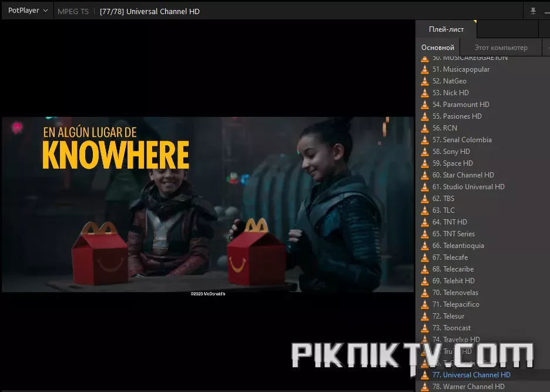Click the cone icon beside Paramount HD
Screen dimensions: 550x392
425,105
